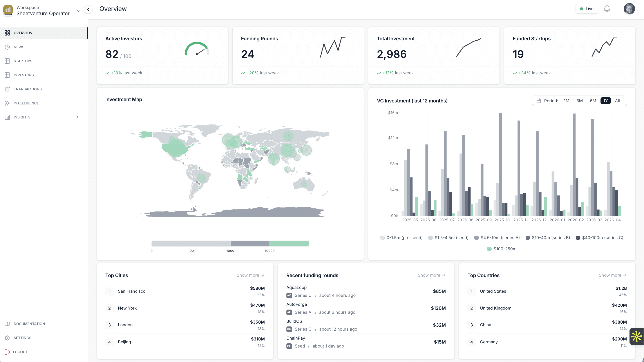This screenshot has width=644, height=362.
Task: Click the Intelligence sparkle icon
Action: [7, 103]
